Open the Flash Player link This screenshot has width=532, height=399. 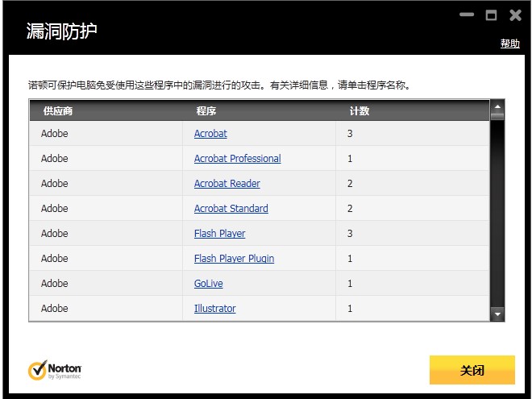(x=219, y=234)
